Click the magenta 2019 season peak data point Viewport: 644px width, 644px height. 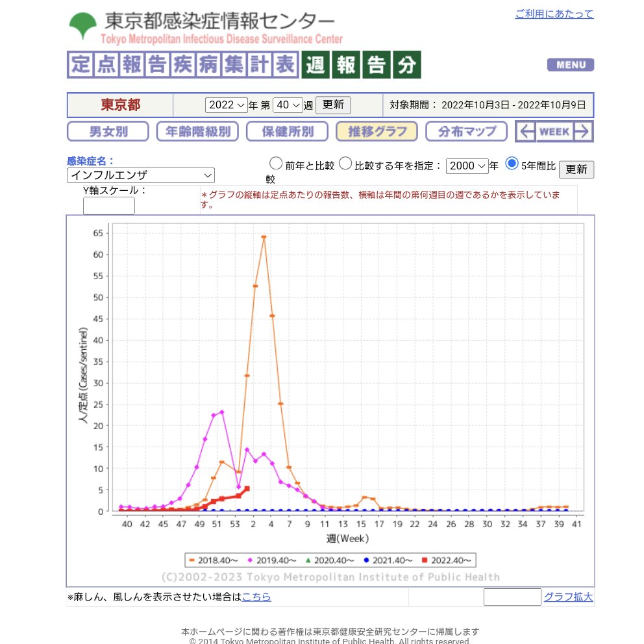coord(222,412)
